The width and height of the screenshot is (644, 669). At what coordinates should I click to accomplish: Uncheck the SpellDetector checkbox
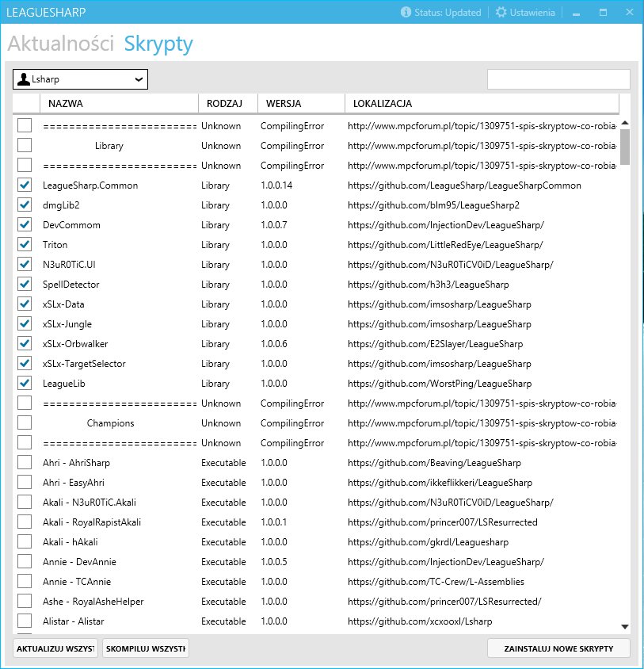click(x=25, y=284)
